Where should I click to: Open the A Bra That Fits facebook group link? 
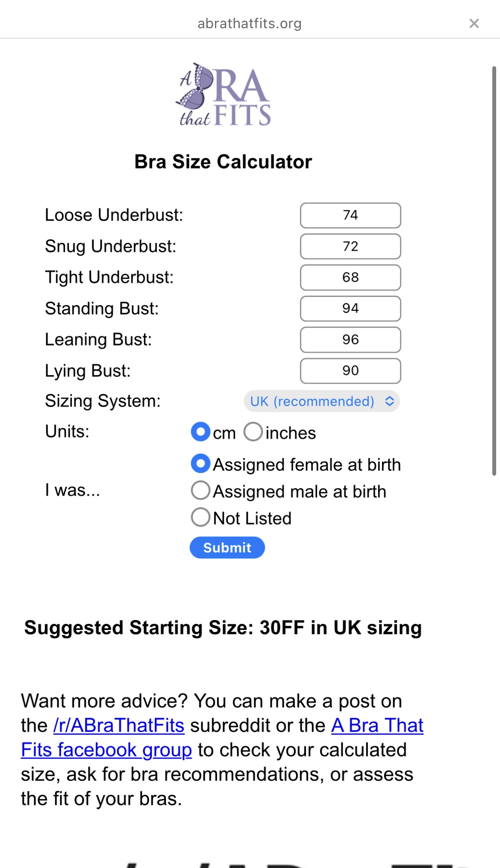point(222,738)
